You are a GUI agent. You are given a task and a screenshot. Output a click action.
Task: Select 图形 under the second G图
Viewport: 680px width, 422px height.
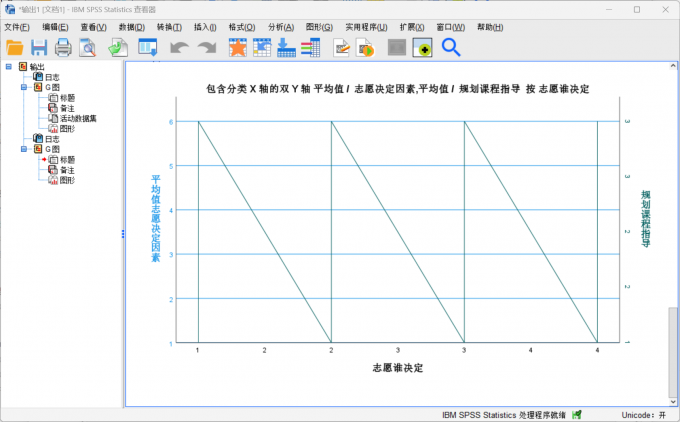click(67, 180)
